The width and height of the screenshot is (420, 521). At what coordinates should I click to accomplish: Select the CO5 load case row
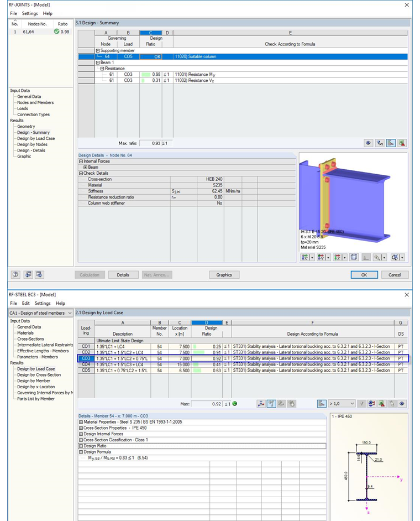pyautogui.click(x=243, y=370)
